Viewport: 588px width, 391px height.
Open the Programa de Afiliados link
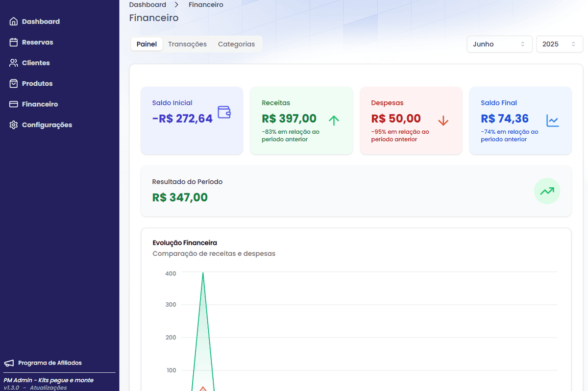coord(50,363)
